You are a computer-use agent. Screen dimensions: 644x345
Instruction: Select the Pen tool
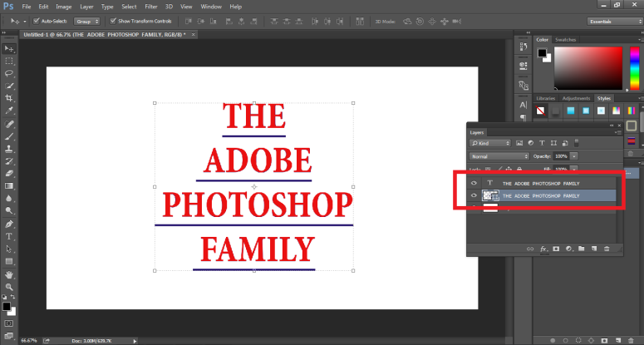point(9,224)
